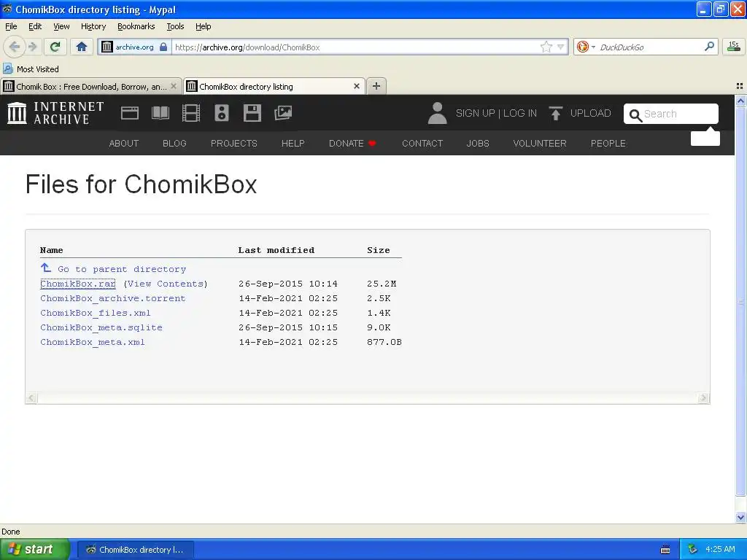The image size is (747, 560).
Task: Download ChomikBox_archive.torrent
Action: pyautogui.click(x=113, y=298)
